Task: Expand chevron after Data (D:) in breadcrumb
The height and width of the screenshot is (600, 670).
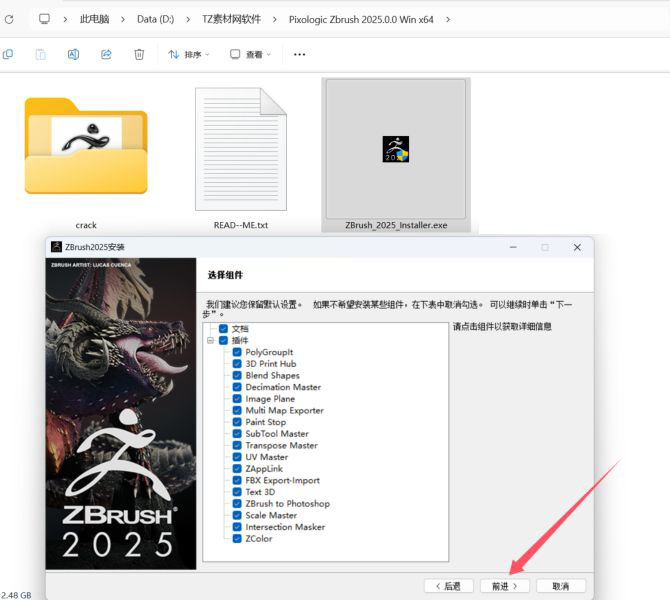Action: 188,20
